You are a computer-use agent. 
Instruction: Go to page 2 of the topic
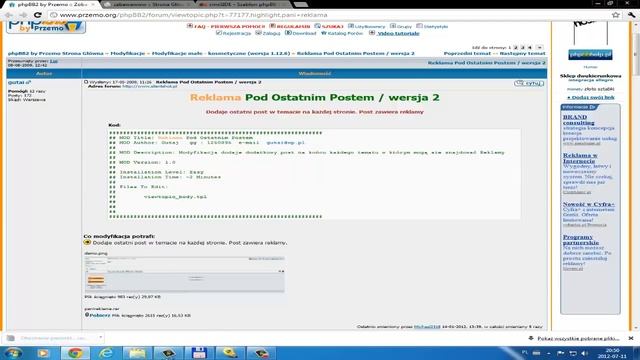pyautogui.click(x=516, y=48)
